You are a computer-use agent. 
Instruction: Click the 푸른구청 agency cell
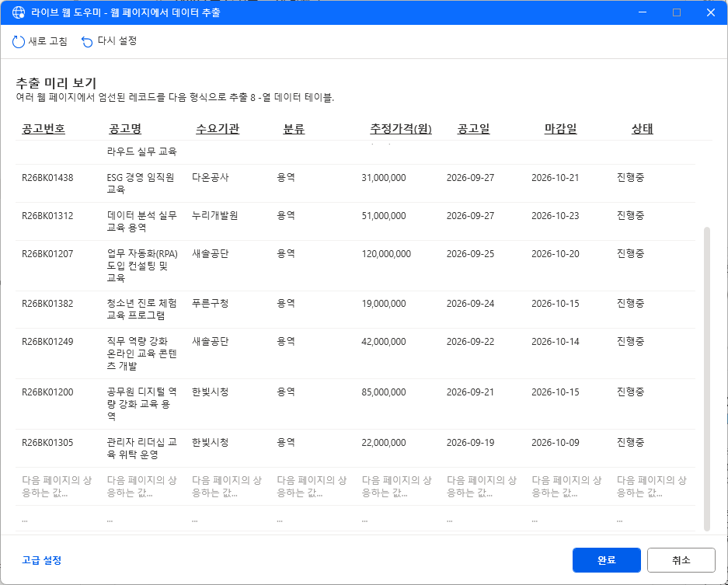tap(211, 304)
